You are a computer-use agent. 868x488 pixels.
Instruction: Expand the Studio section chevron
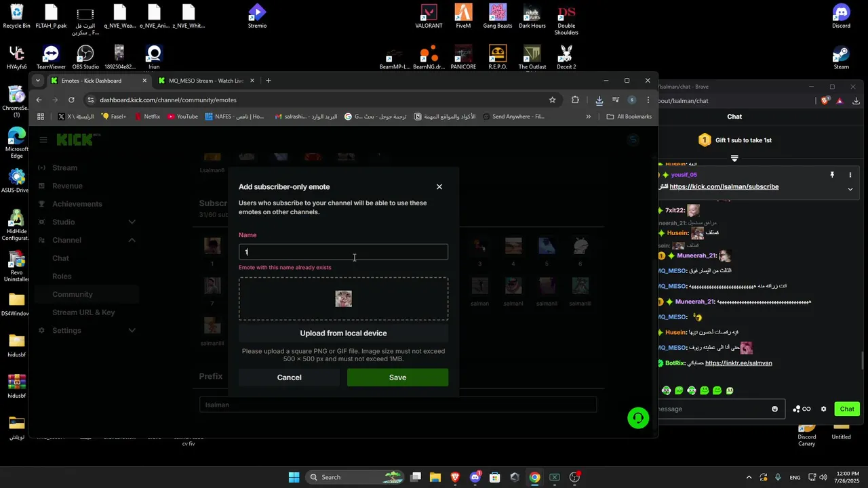(x=132, y=222)
